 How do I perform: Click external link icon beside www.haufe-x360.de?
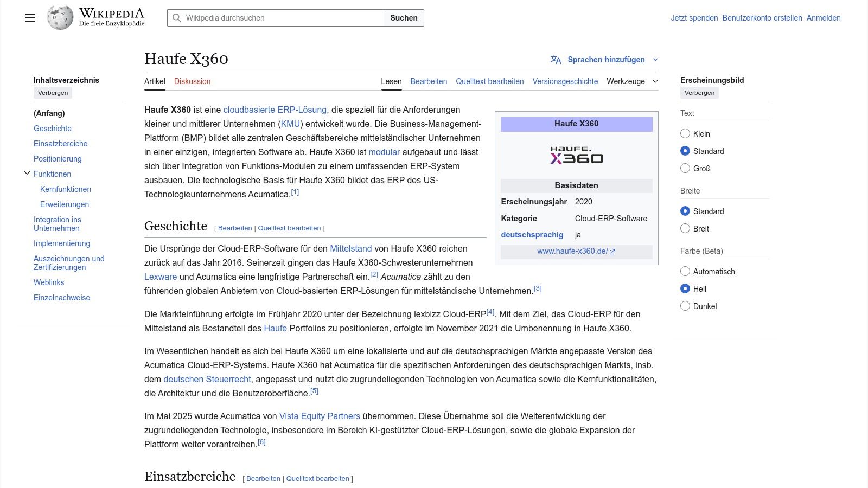pos(612,252)
